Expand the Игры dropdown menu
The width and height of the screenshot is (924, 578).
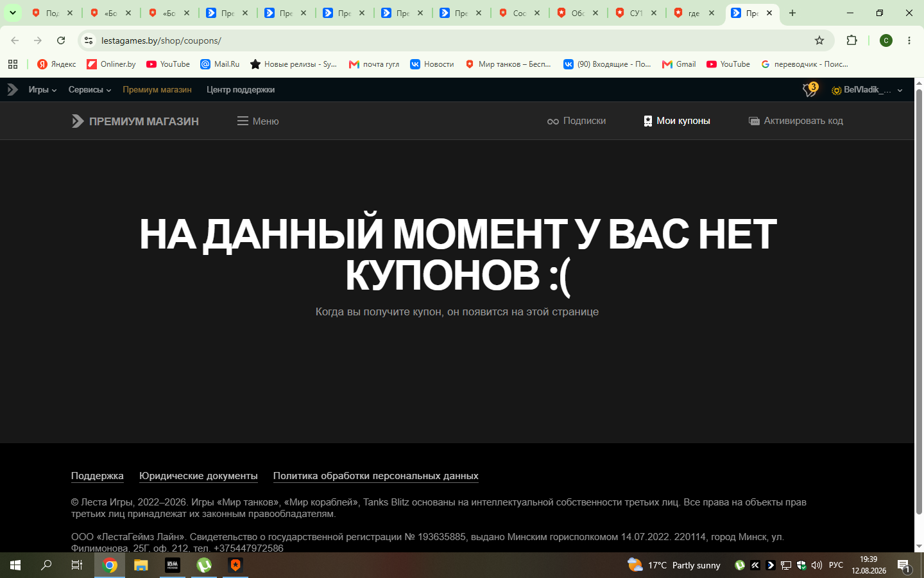pos(42,90)
